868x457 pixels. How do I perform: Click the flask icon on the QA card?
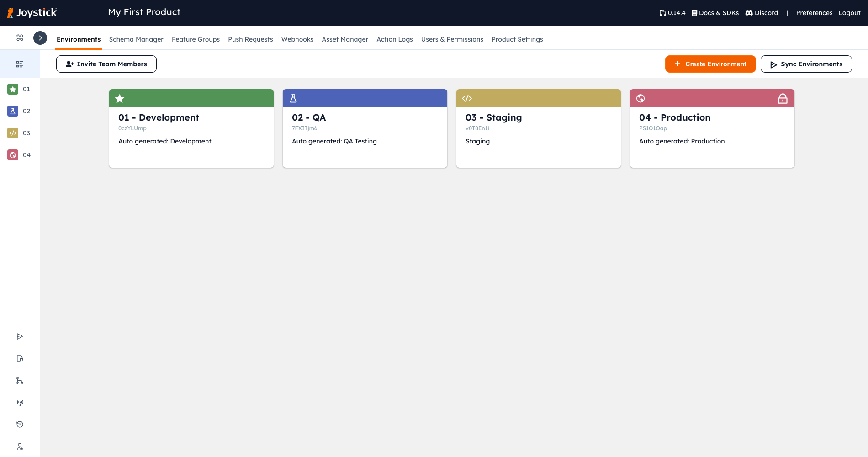(293, 98)
